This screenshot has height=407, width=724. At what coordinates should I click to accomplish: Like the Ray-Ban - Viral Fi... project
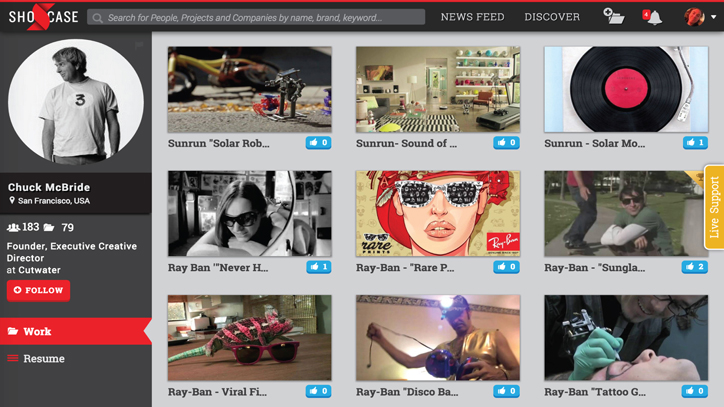point(319,391)
